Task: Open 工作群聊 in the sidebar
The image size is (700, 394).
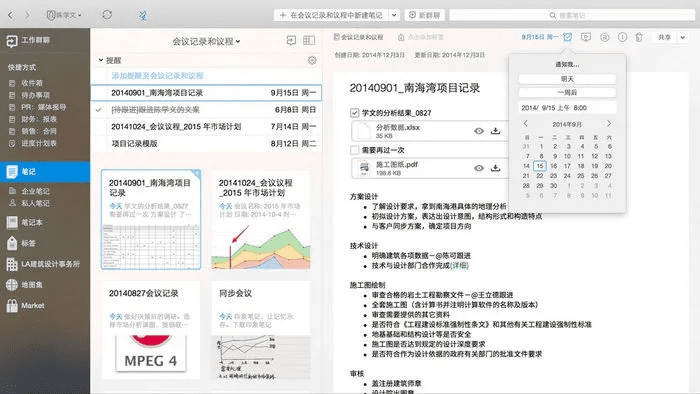Action: (28, 41)
